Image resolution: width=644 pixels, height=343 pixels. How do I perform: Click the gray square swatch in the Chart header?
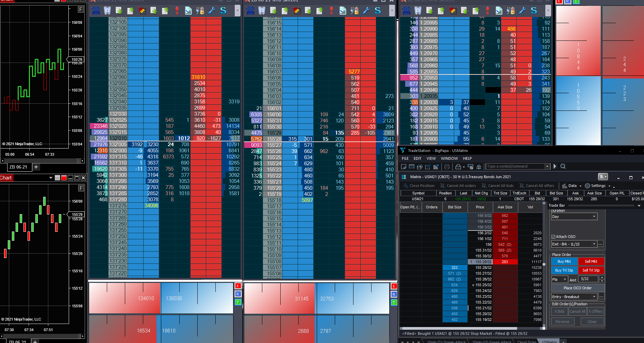pos(57,178)
